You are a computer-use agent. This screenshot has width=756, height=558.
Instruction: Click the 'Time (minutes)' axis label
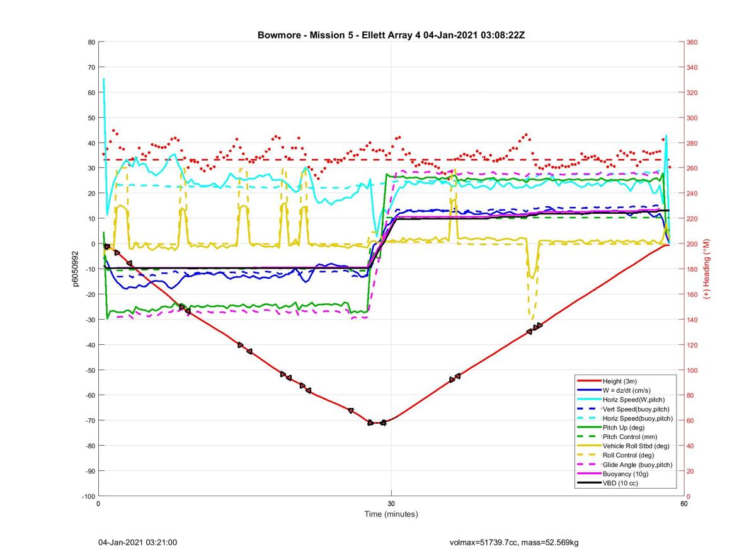(x=391, y=514)
